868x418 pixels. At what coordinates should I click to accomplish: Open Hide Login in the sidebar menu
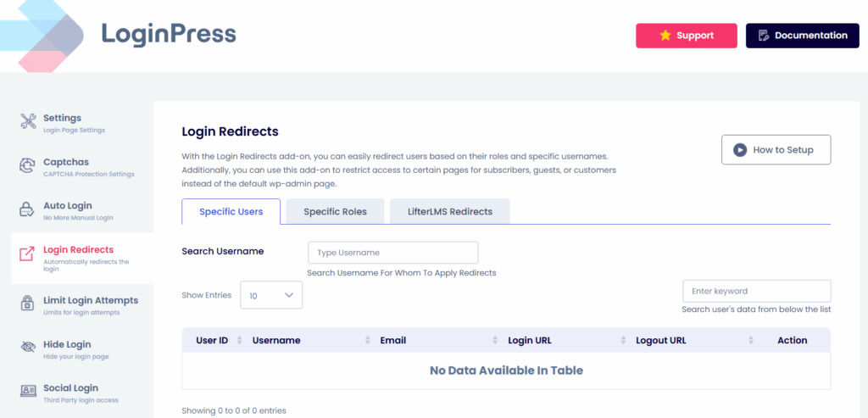(x=82, y=349)
